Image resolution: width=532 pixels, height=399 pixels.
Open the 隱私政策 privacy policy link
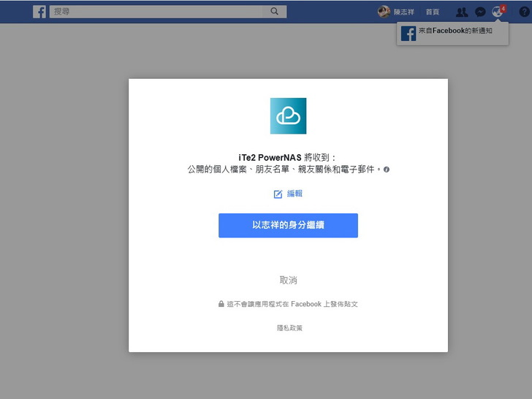pos(289,328)
